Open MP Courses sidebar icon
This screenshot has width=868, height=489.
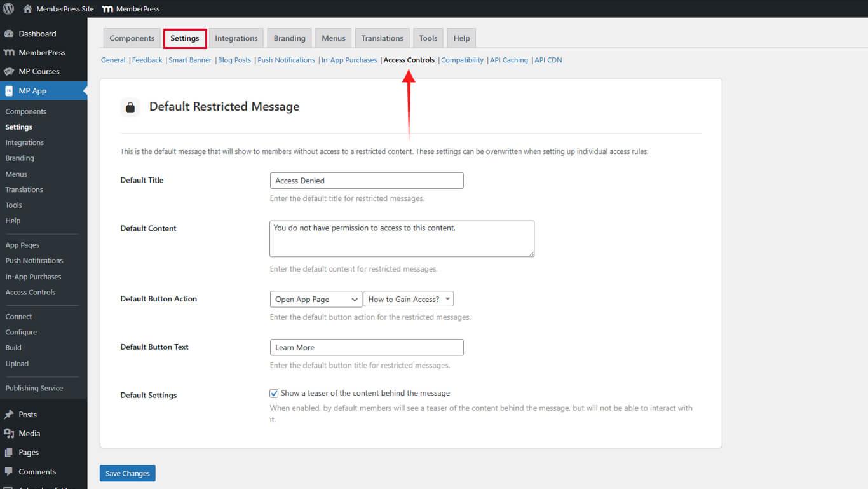[9, 72]
